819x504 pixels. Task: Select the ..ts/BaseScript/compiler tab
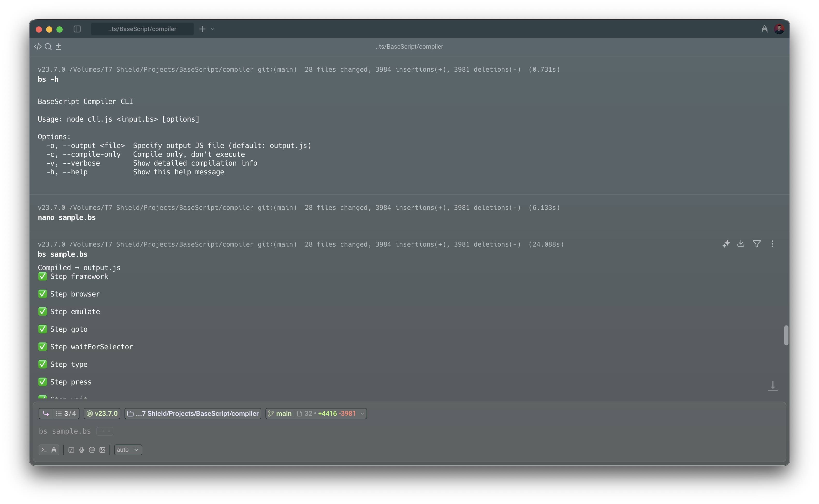pos(142,29)
